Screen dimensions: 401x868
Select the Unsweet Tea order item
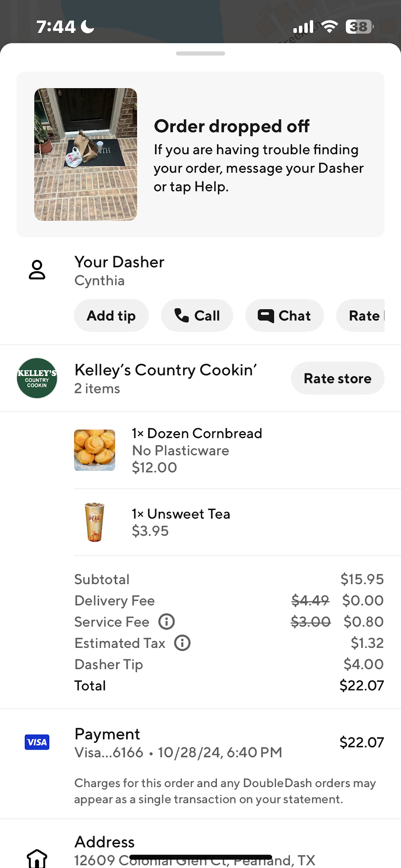181,514
